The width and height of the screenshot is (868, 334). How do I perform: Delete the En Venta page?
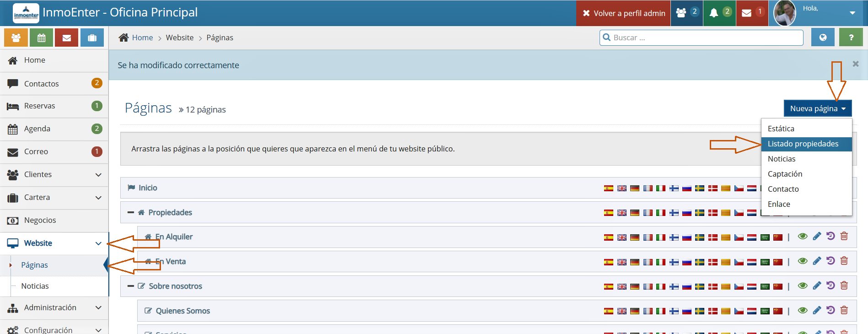(844, 261)
